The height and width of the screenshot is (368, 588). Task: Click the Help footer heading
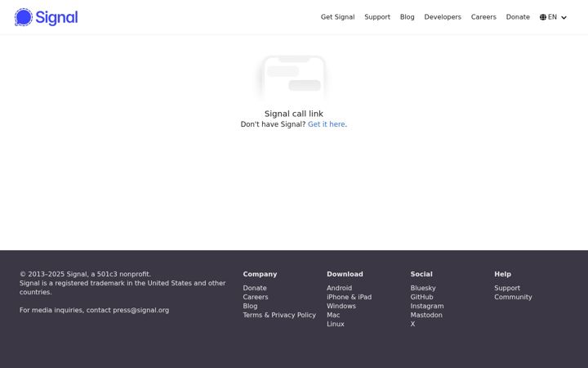502,274
